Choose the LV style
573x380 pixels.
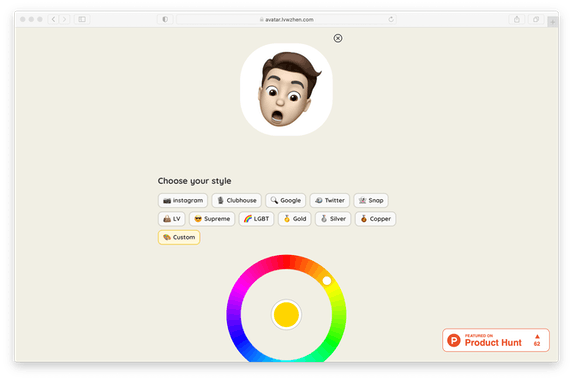(x=171, y=218)
